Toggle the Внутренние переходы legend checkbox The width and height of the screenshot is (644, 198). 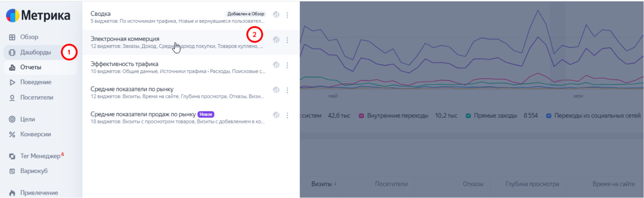point(361,116)
